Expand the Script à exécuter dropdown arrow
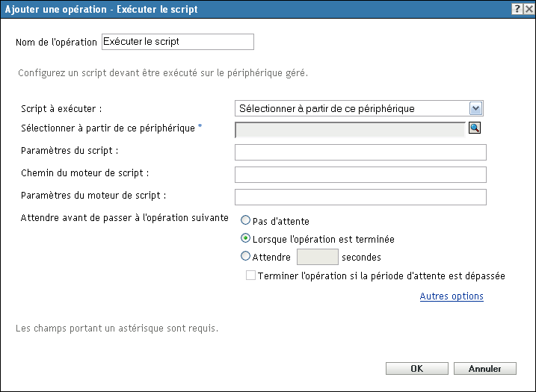The width and height of the screenshot is (536, 392). (475, 108)
